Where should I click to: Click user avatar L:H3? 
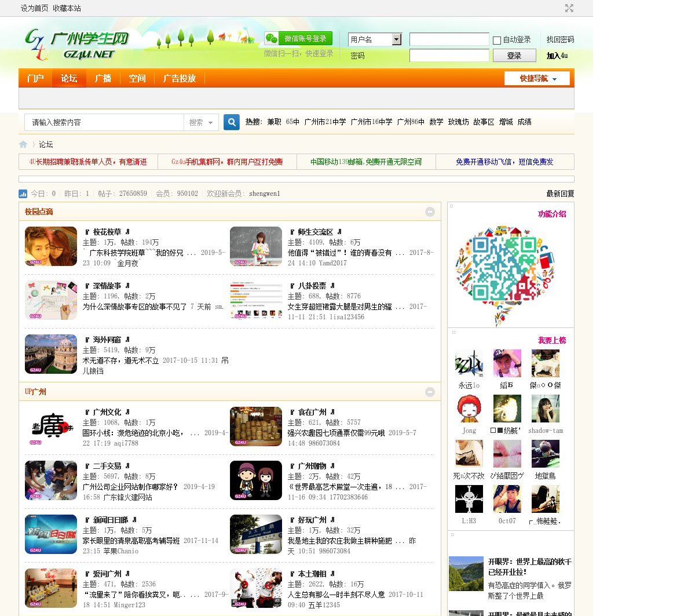tap(469, 499)
